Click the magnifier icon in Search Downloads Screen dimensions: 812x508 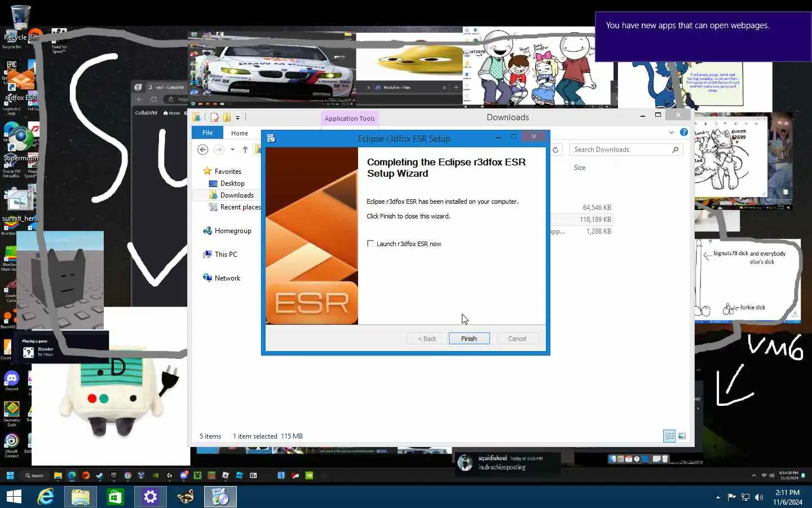[676, 150]
